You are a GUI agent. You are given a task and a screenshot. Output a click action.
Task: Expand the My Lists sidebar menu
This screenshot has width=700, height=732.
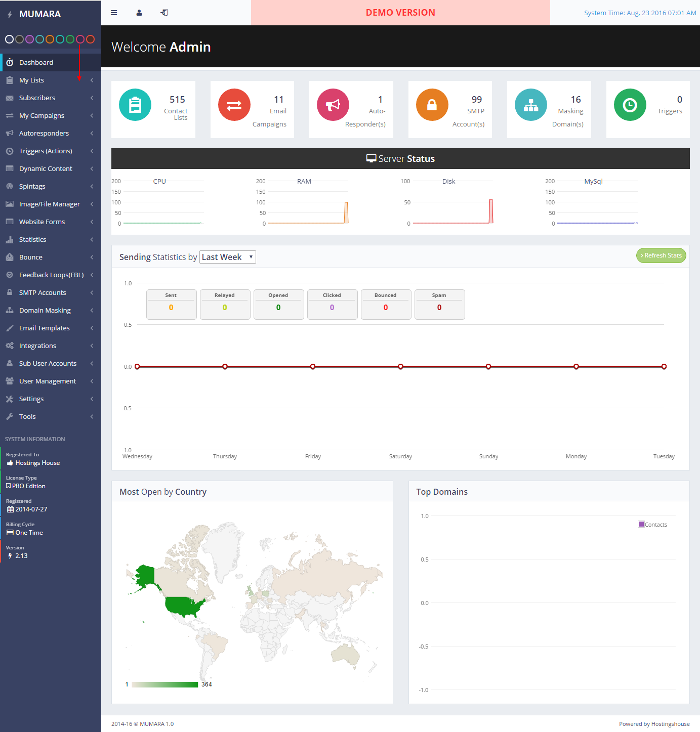[x=31, y=80]
